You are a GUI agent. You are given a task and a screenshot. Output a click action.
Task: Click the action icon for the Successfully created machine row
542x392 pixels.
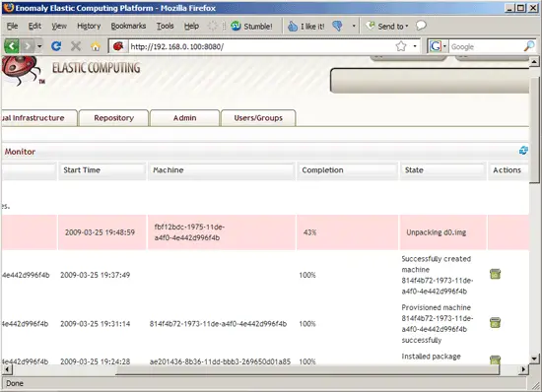pos(495,274)
